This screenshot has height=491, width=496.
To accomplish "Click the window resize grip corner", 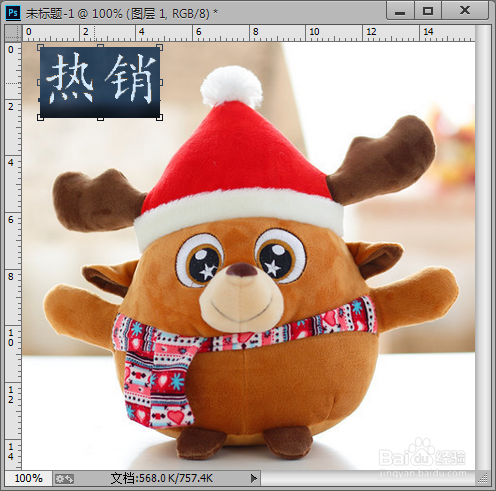I will coord(483,479).
